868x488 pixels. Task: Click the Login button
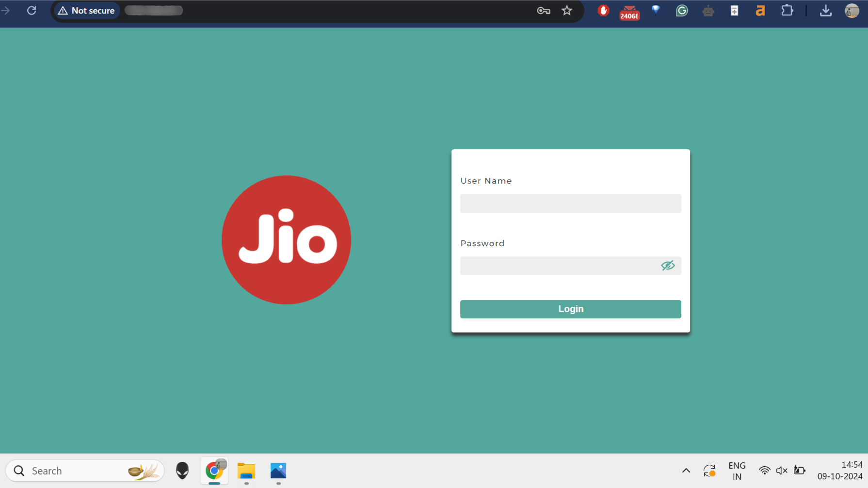tap(571, 309)
